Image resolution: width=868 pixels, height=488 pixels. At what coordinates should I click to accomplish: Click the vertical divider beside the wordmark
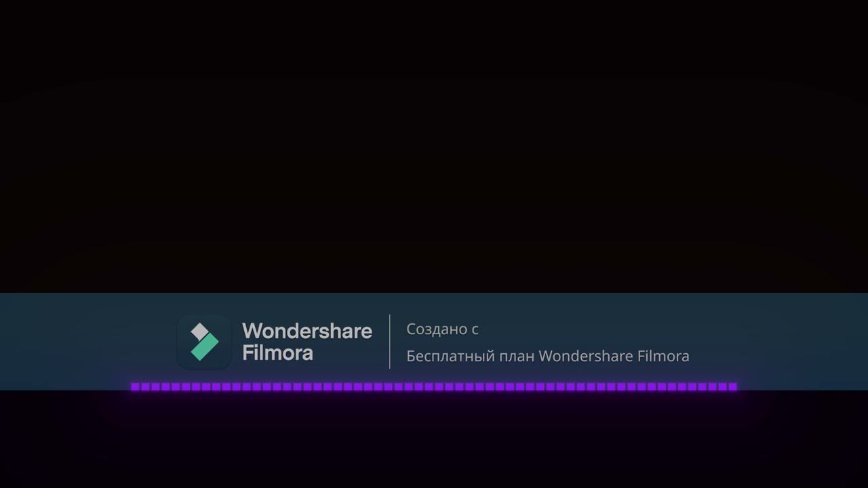[389, 342]
